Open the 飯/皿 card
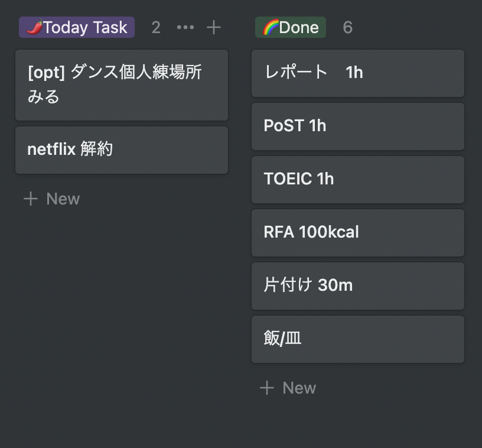The image size is (482, 448). pyautogui.click(x=358, y=339)
